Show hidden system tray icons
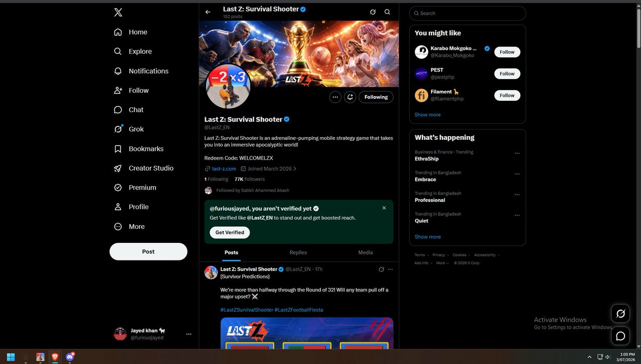Image resolution: width=641 pixels, height=364 pixels. pos(590,357)
